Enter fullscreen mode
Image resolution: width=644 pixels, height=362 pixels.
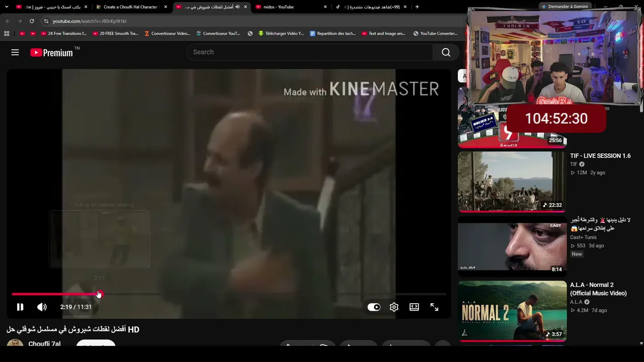(434, 307)
